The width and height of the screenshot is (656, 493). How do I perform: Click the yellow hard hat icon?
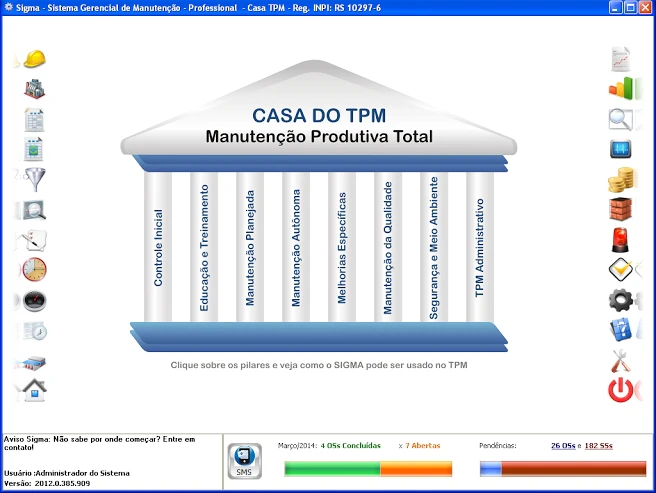(x=35, y=59)
